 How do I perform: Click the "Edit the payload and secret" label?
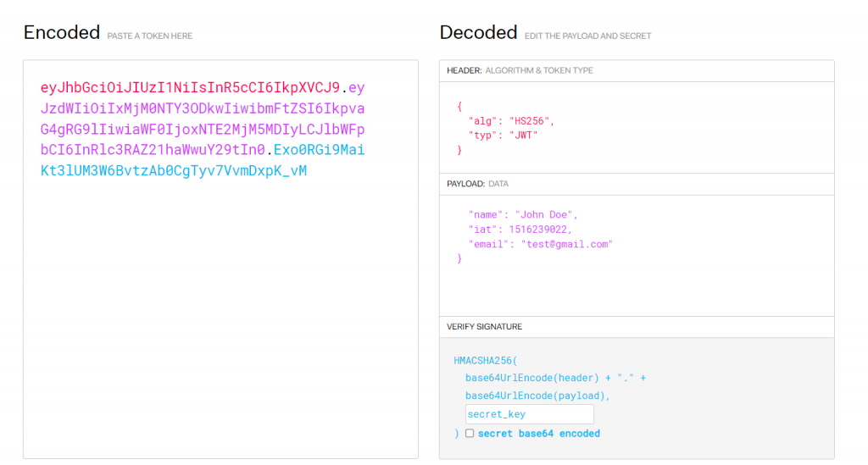[587, 36]
